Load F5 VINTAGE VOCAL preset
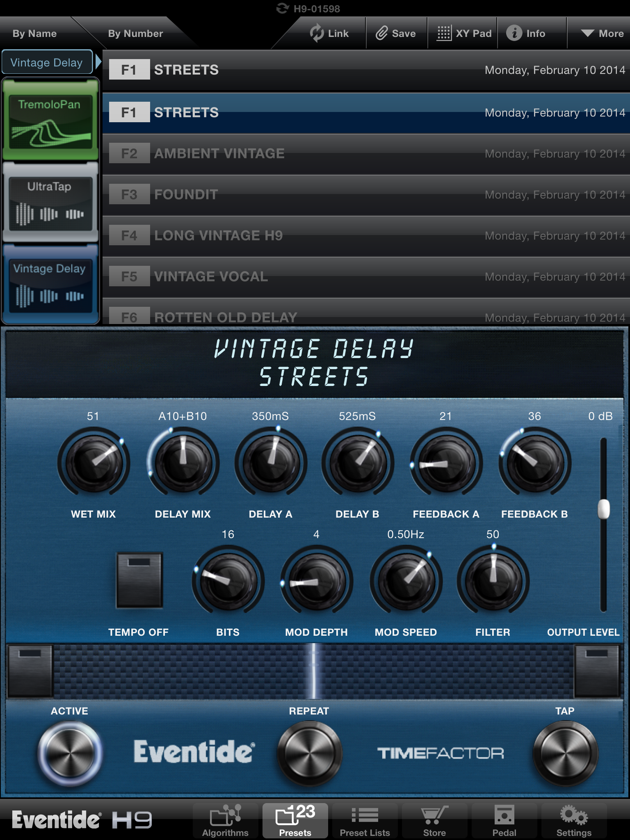630x840 pixels. 366,276
